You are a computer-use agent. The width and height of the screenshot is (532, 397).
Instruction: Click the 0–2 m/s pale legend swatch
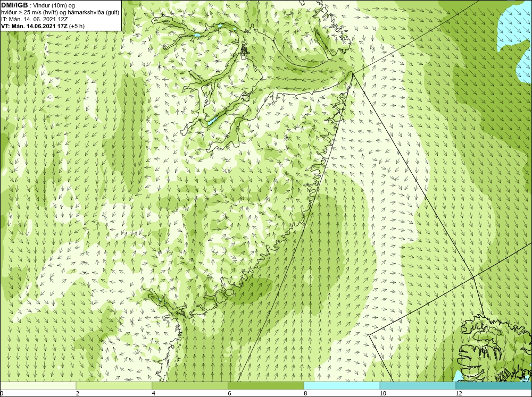click(x=38, y=386)
